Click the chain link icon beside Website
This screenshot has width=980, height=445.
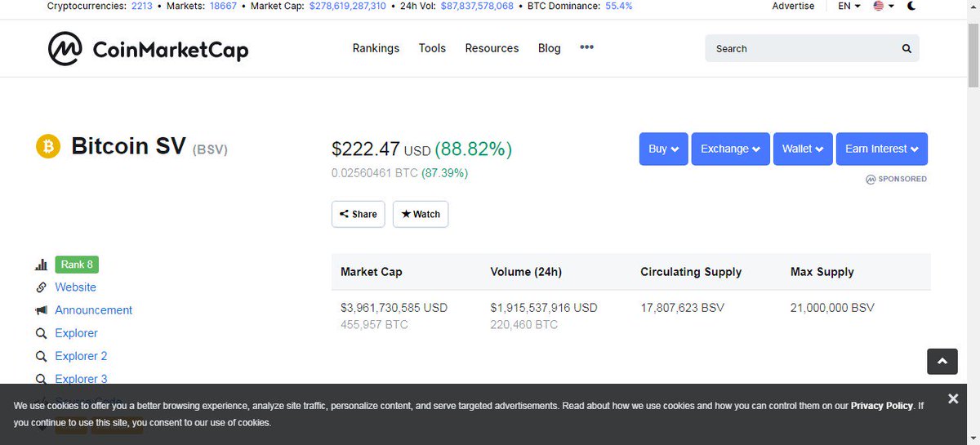click(41, 287)
